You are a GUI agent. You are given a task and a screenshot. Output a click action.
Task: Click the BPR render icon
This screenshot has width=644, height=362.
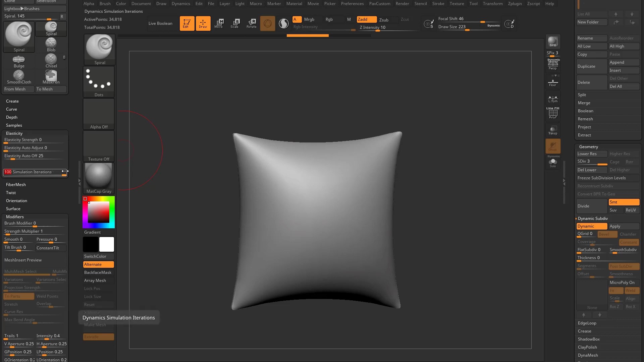pyautogui.click(x=552, y=42)
